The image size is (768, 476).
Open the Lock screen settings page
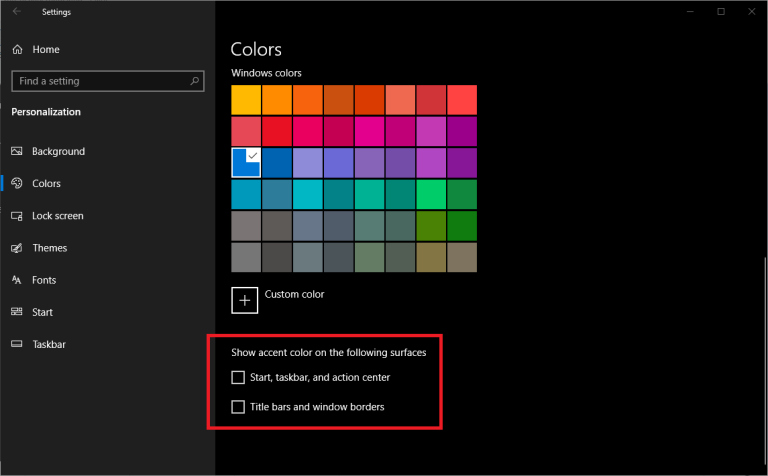point(58,216)
